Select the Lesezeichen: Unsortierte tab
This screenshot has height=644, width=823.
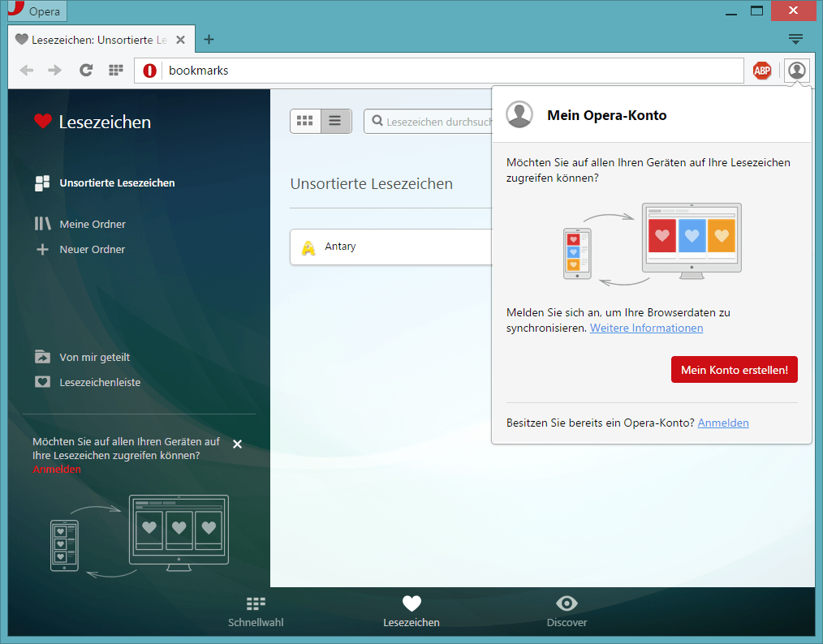coord(101,39)
